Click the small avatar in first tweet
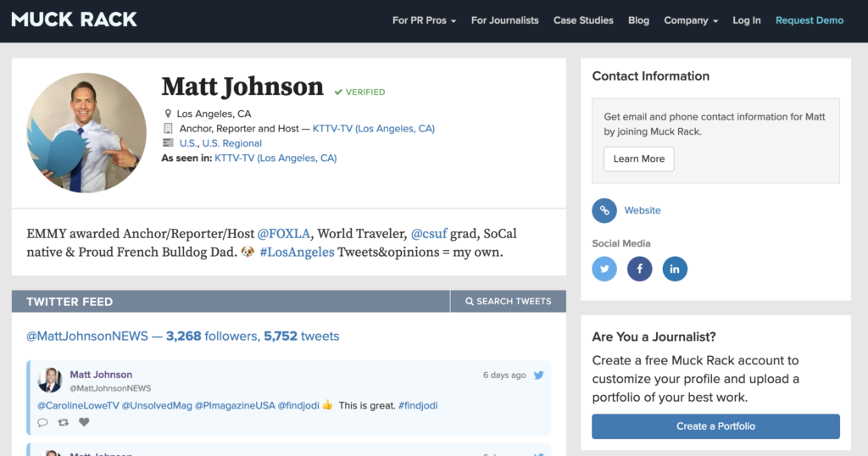Image resolution: width=868 pixels, height=456 pixels. coord(50,381)
